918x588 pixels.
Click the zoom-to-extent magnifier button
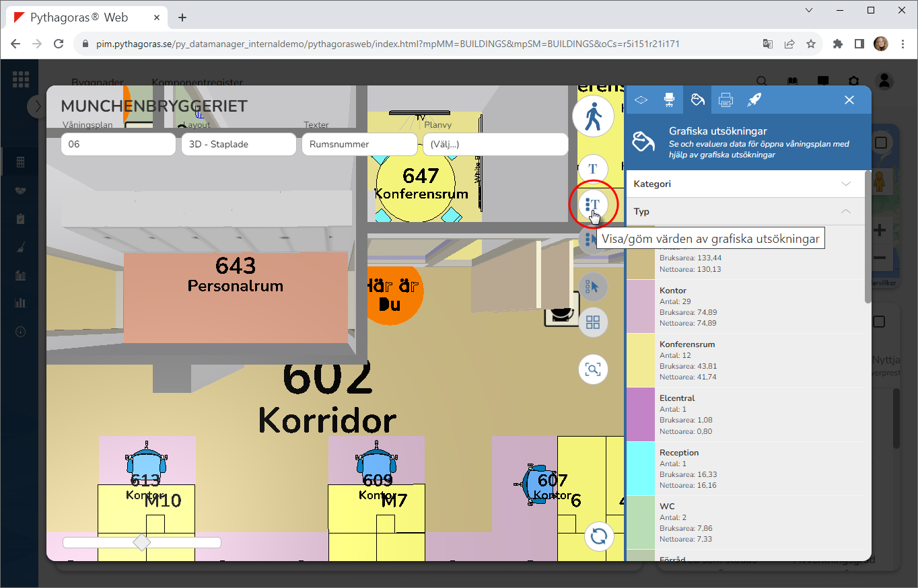593,369
